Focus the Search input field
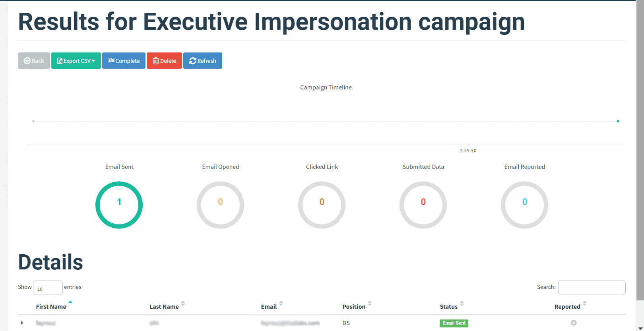Viewport: 644px width, 331px height. point(592,287)
